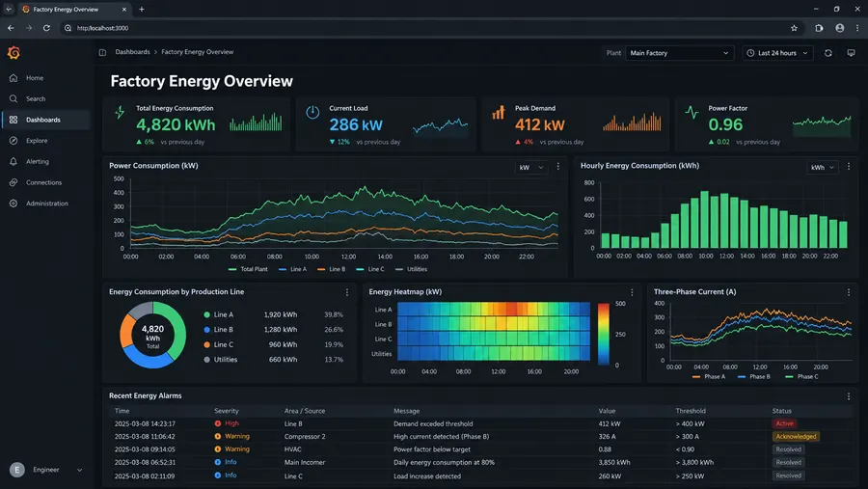The width and height of the screenshot is (868, 489).
Task: Click the Grafana logo icon
Action: point(14,53)
